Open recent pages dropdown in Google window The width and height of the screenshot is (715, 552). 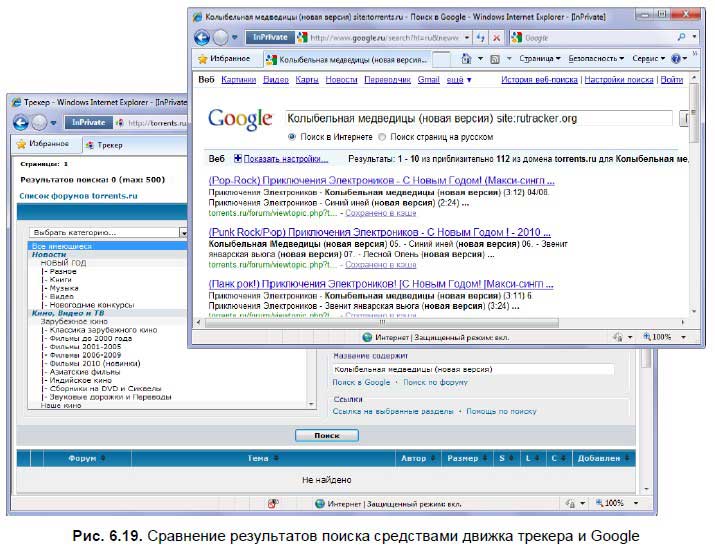(234, 37)
